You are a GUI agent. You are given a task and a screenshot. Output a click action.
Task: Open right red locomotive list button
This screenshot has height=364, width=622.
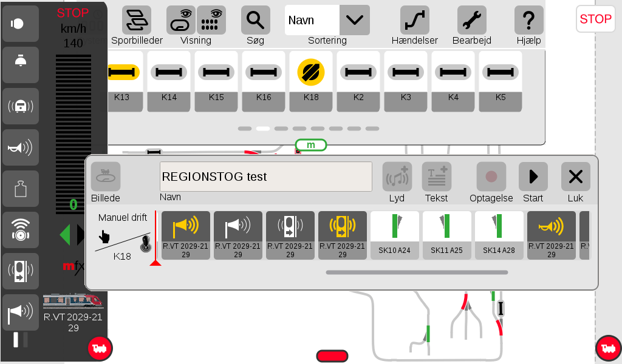coord(609,348)
